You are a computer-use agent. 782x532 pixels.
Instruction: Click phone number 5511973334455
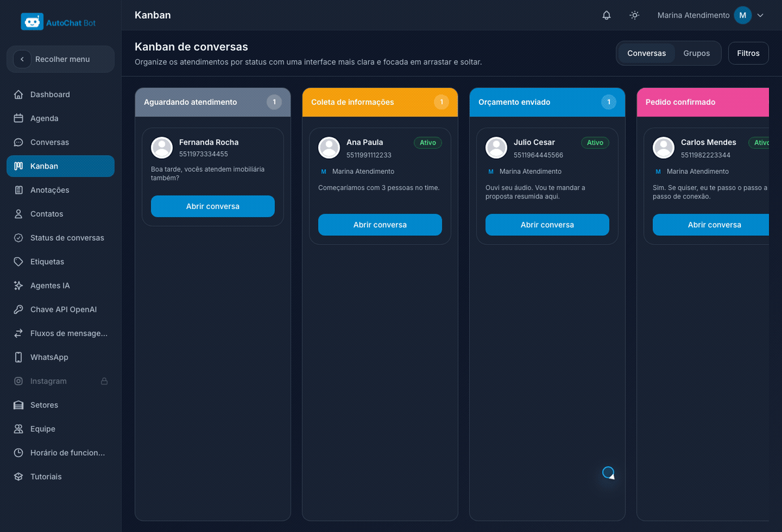pos(203,154)
